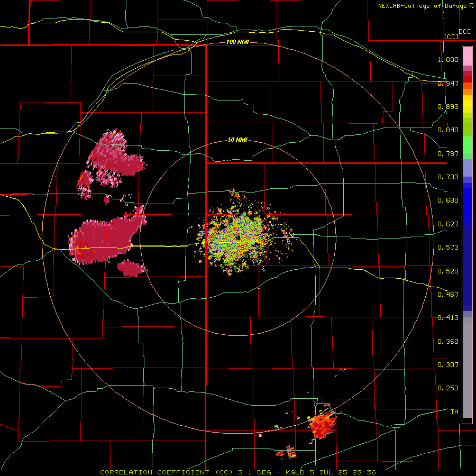This screenshot has height=476, width=476.
Task: Click the 1.000 value on the color scale
Action: (448, 59)
